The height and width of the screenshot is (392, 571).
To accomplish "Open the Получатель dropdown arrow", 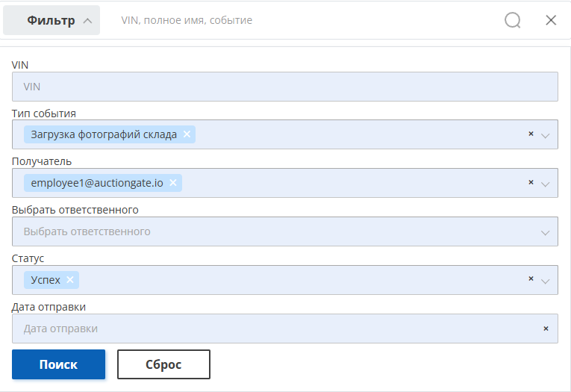I will click(x=545, y=184).
